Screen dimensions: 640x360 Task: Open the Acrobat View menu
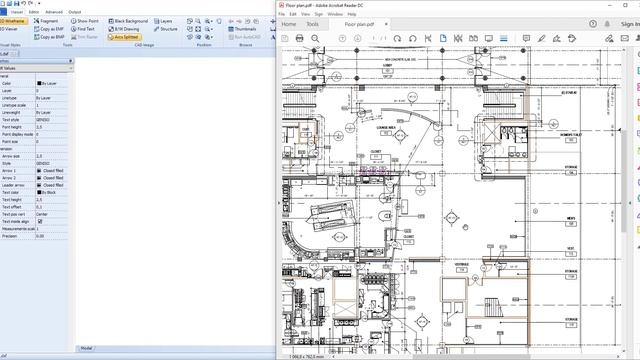(305, 14)
